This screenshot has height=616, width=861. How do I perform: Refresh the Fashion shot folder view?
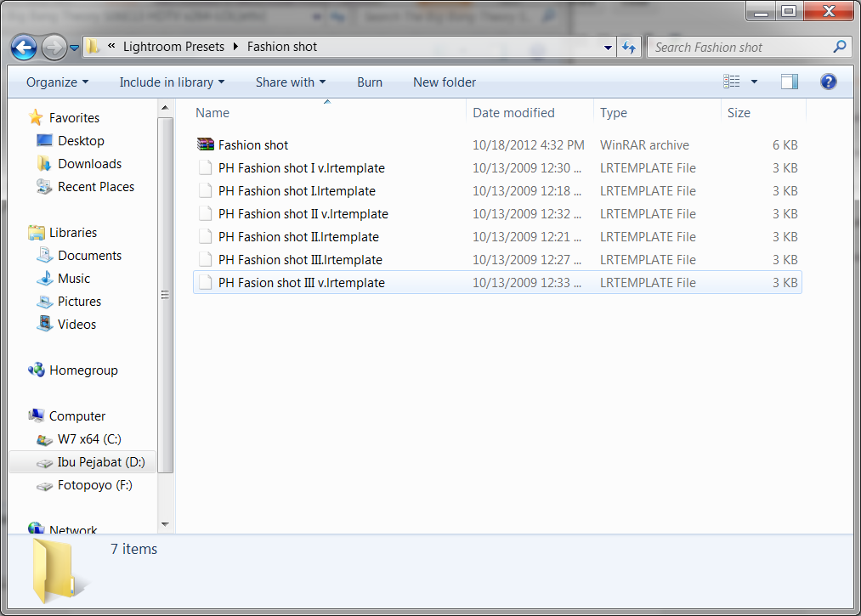tap(629, 48)
